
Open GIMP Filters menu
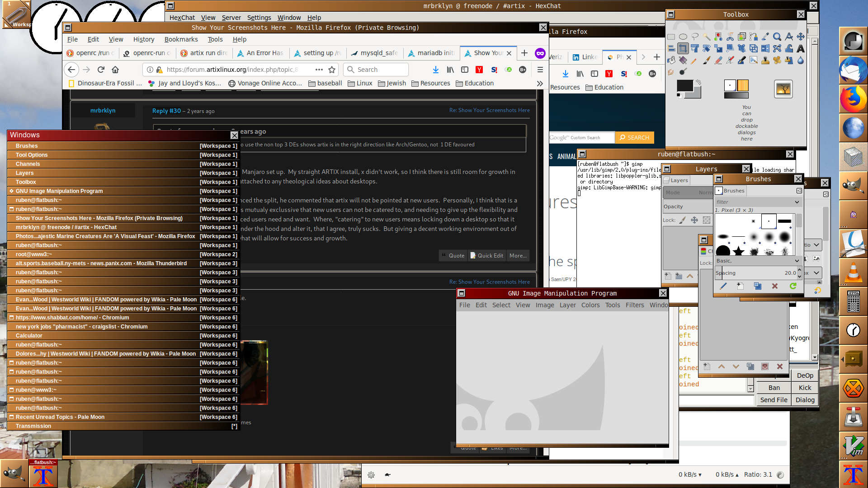(x=635, y=305)
